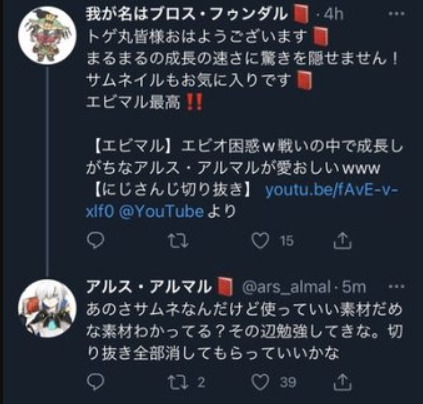423x404 pixels.
Task: Open the 4h timestamp of first tweet
Action: [333, 15]
